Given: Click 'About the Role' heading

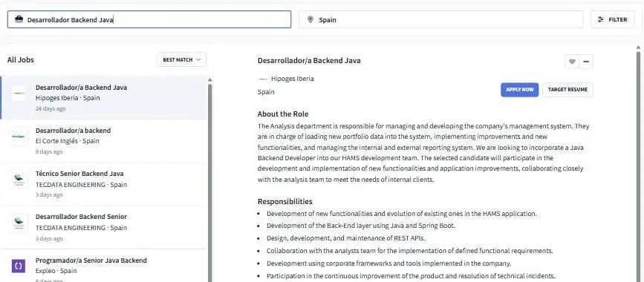Looking at the screenshot, I should (283, 114).
